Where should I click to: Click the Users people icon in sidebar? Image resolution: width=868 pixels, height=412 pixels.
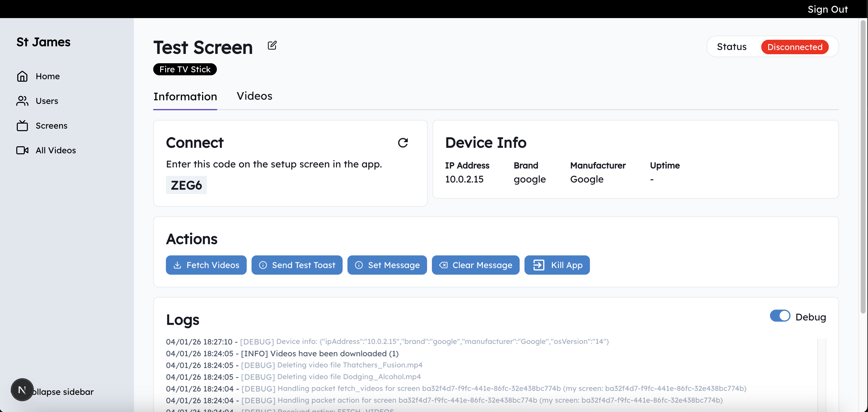[22, 101]
